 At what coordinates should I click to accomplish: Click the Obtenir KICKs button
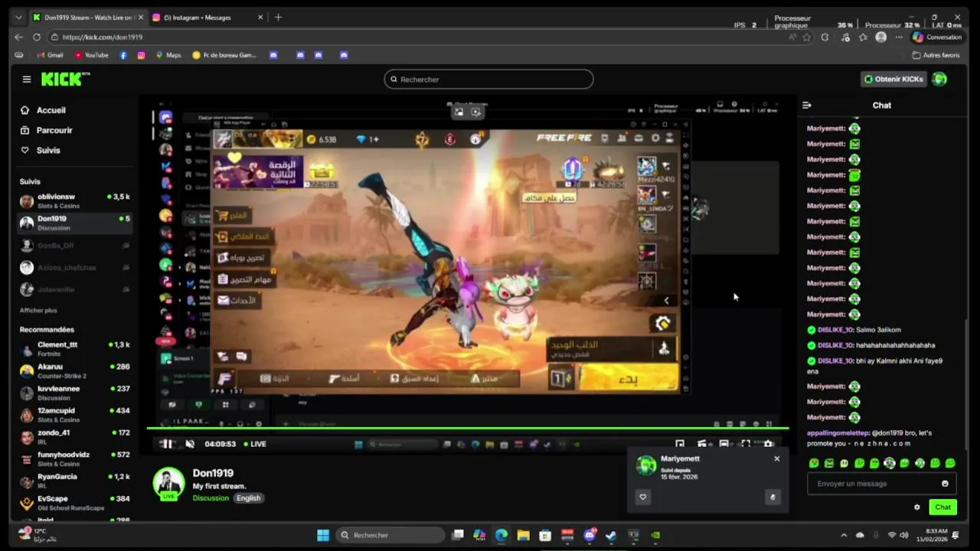pos(893,79)
